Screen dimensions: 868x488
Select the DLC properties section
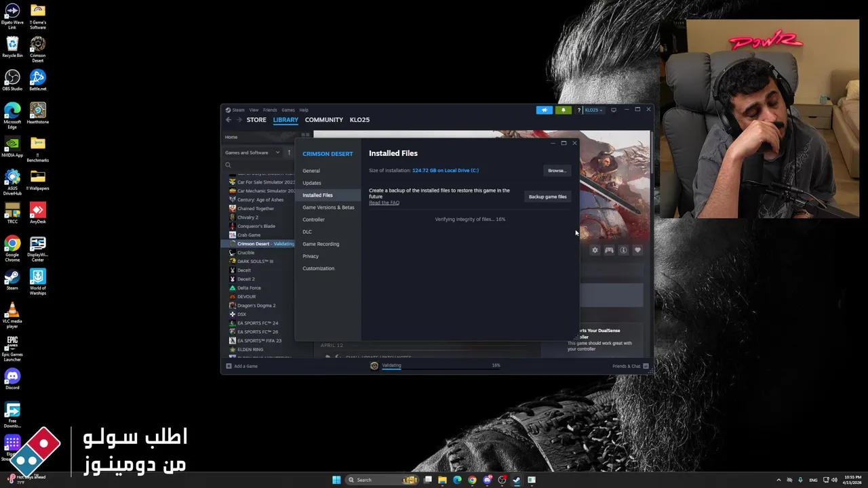307,232
